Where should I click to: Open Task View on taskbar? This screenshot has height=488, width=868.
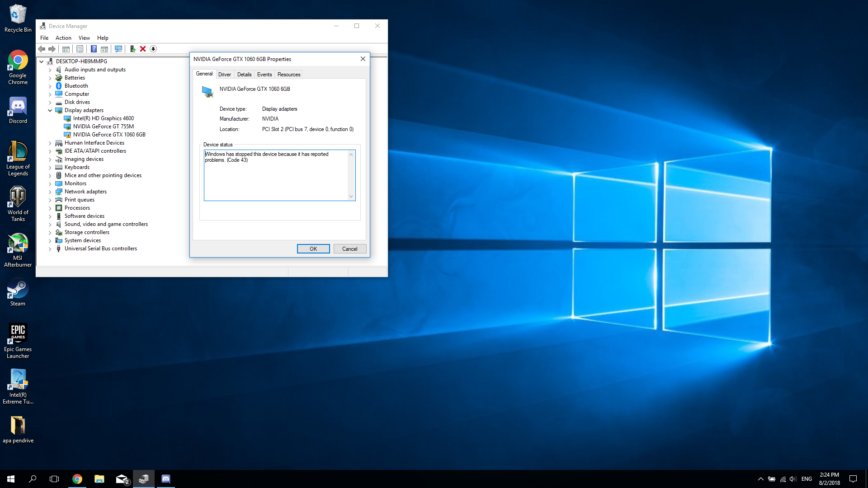(x=54, y=479)
